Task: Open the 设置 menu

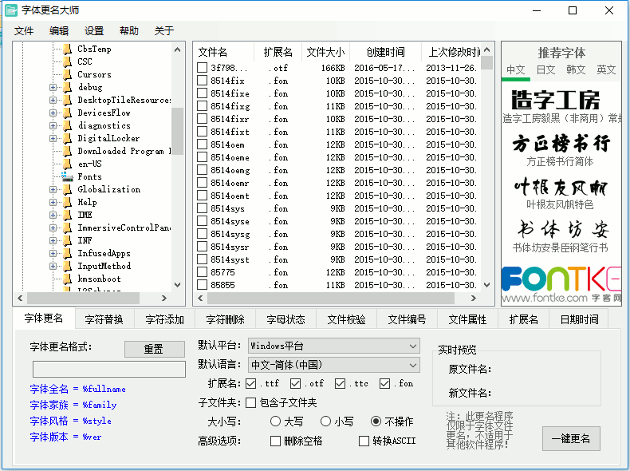Action: tap(94, 31)
